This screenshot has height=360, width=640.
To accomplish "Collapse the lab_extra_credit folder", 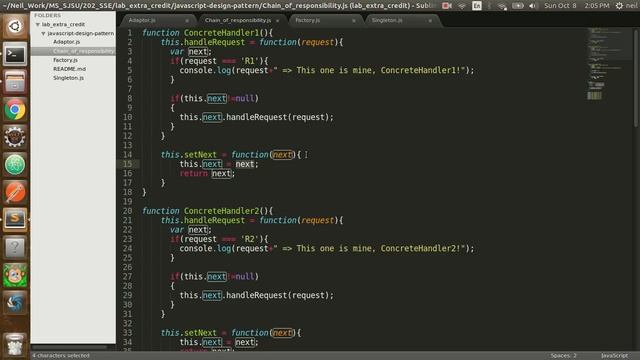I will pyautogui.click(x=38, y=24).
